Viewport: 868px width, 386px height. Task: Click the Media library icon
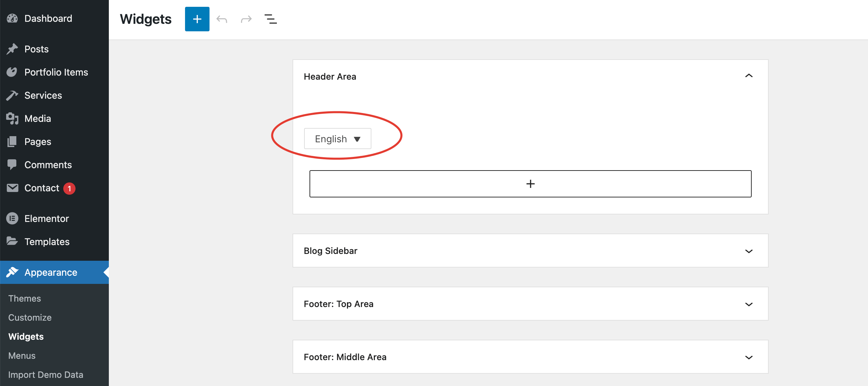tap(12, 118)
